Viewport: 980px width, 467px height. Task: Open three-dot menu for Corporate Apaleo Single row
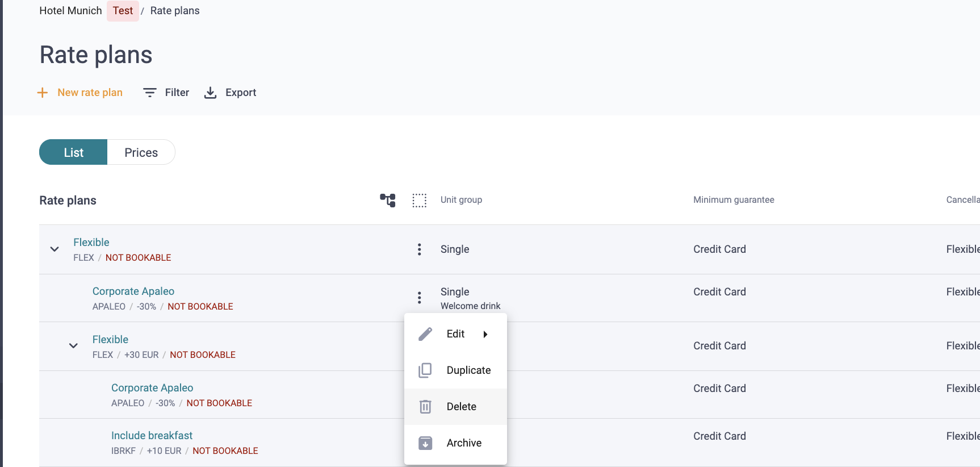coord(420,298)
